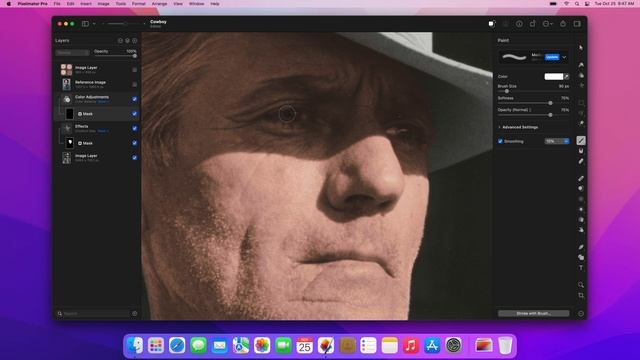Toggle visibility of Reference Image layer

135,84
